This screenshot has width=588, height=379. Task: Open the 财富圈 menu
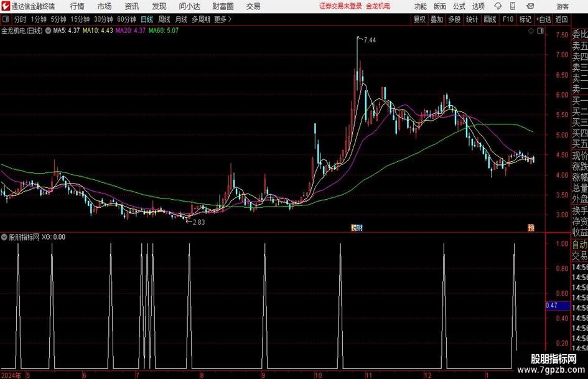pos(223,6)
